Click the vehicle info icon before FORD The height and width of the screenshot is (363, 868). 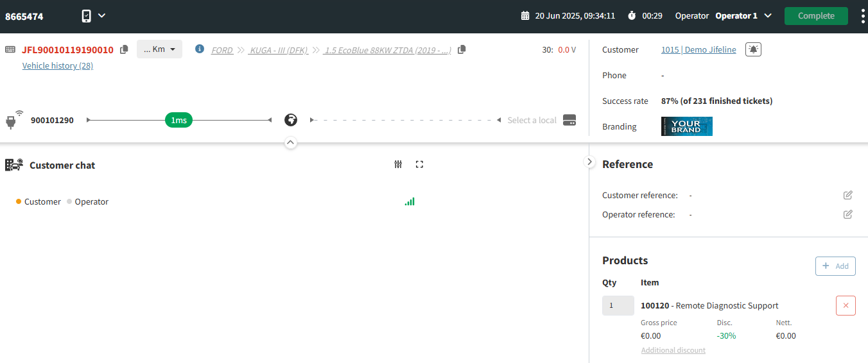pos(200,49)
